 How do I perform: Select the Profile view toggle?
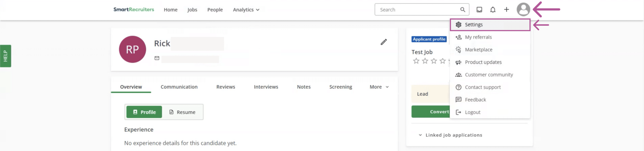click(x=144, y=112)
